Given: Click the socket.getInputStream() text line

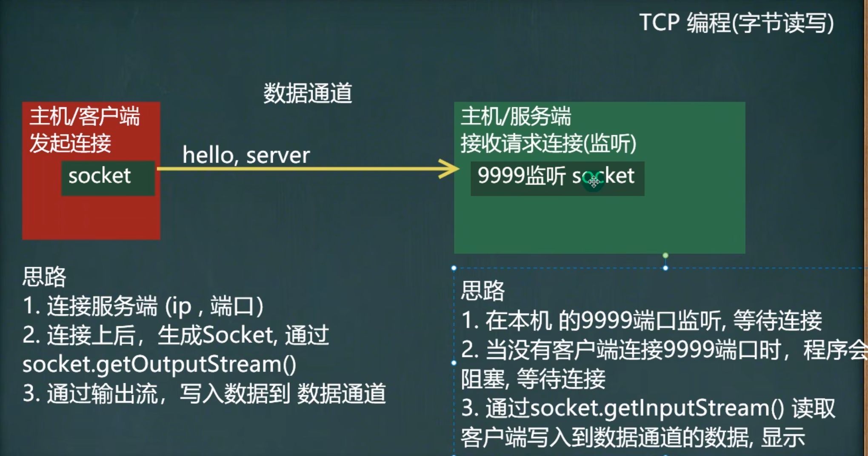Looking at the screenshot, I should point(648,408).
